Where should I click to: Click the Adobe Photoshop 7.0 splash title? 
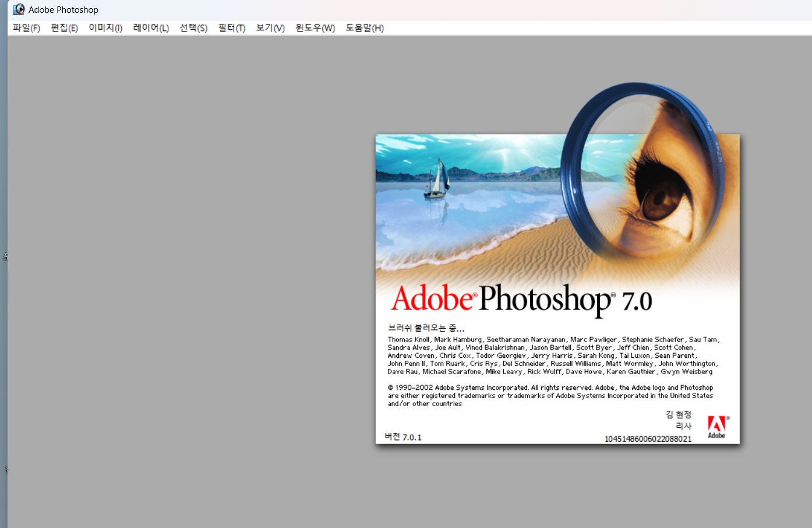coord(521,300)
